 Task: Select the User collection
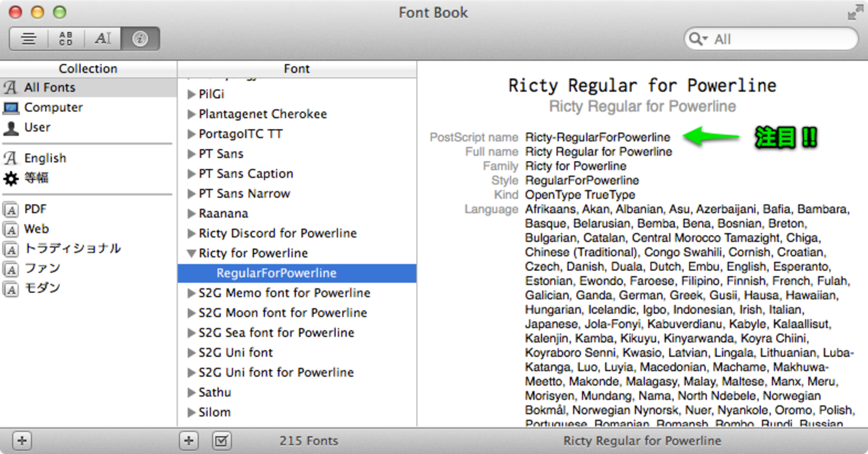[88, 128]
